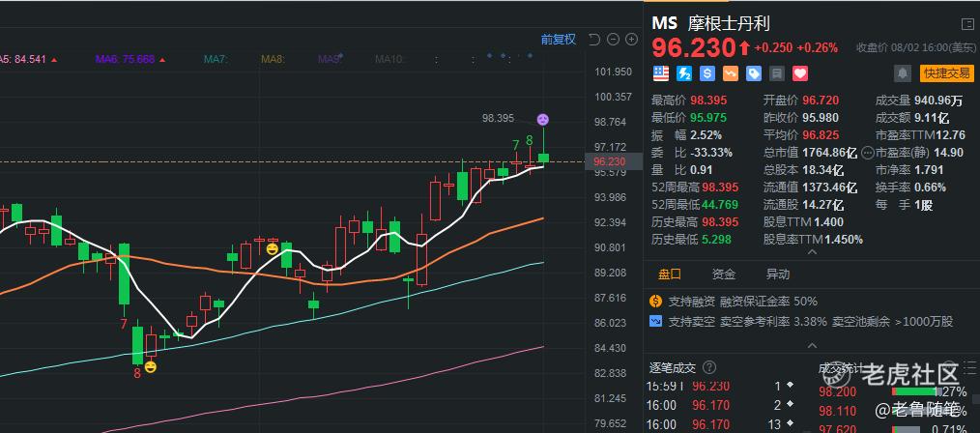
Task: Click the 15:59 trade row at 96.230
Action: pyautogui.click(x=719, y=387)
